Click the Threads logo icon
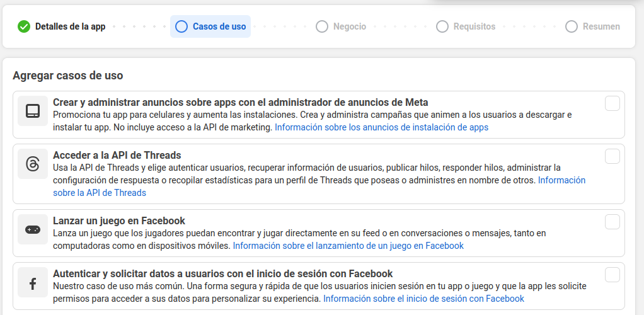Screen dimensions: 644x315 (x=33, y=164)
